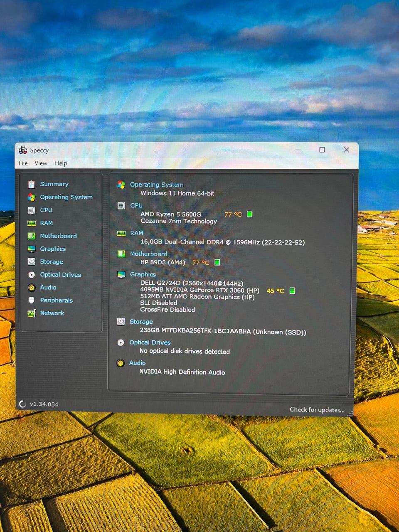
Task: Click the CPU temperature 77 °C value
Action: (x=233, y=214)
